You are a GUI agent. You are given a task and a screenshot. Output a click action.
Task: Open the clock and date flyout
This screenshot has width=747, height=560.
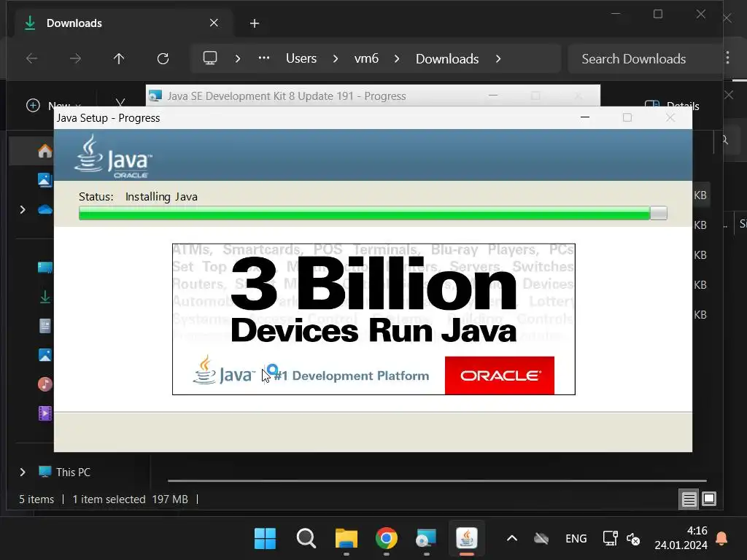click(x=681, y=538)
